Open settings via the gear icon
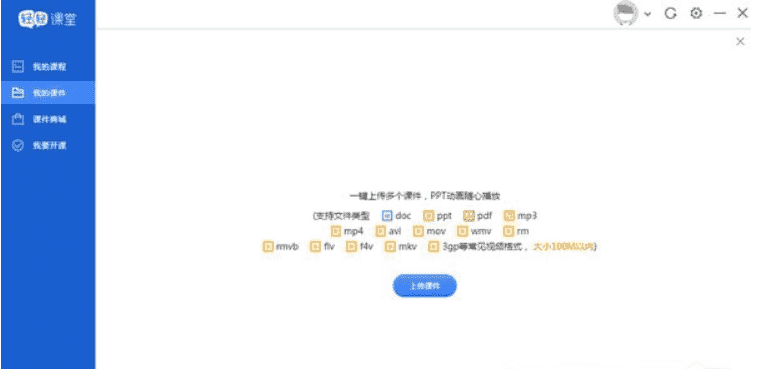 coord(696,14)
